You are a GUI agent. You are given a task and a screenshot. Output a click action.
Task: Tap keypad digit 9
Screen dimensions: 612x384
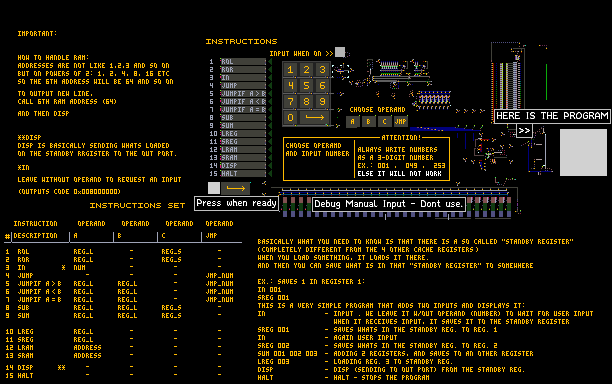point(322,102)
